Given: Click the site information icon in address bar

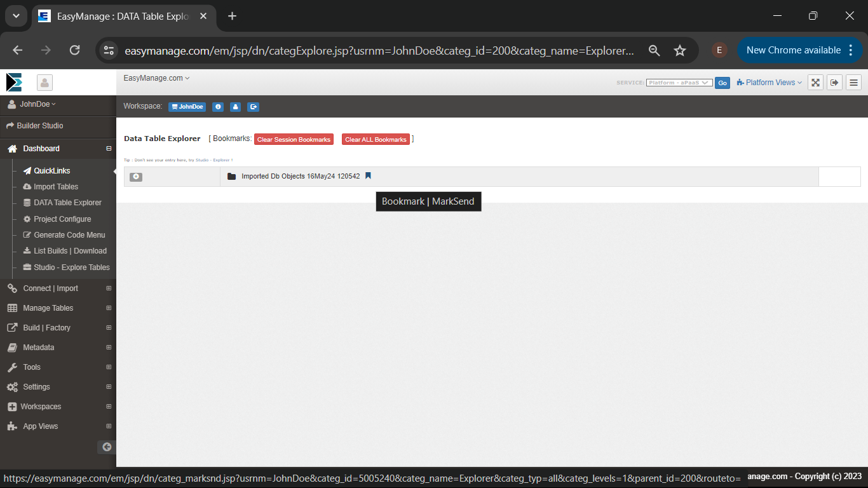Looking at the screenshot, I should 109,50.
